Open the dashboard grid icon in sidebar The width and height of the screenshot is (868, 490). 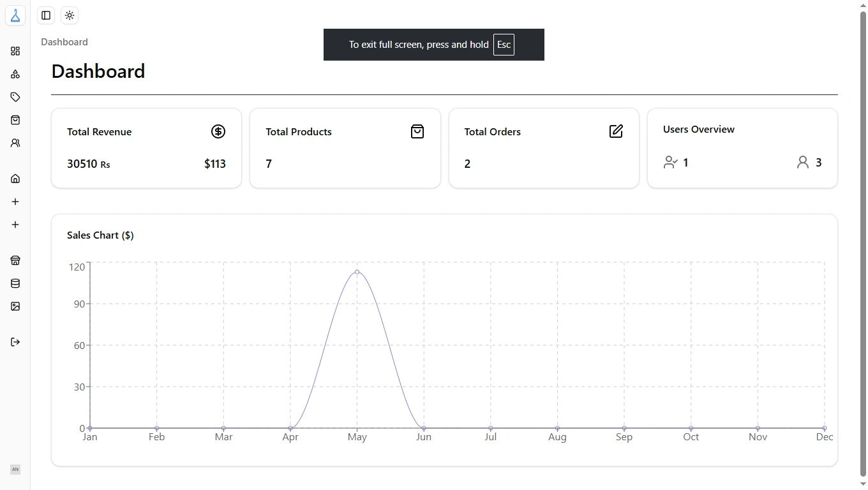pos(15,51)
